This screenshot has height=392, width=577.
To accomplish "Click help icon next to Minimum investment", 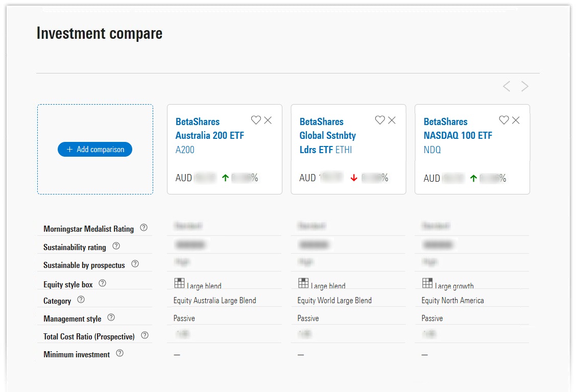I will pyautogui.click(x=119, y=353).
